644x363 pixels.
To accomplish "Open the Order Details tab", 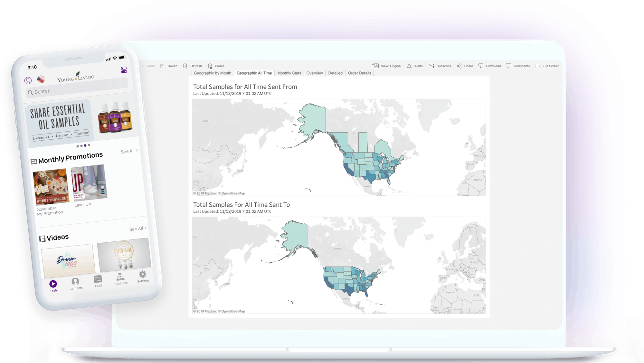I will [x=359, y=73].
